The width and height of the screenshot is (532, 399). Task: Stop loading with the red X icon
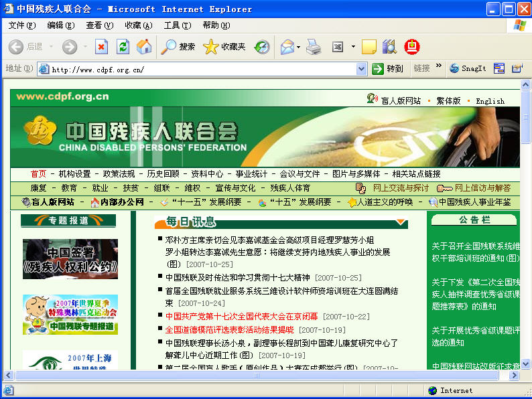tap(101, 47)
